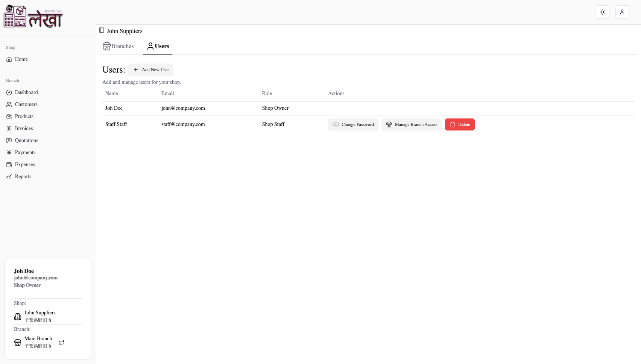Open the Quotations section
The height and width of the screenshot is (364, 641).
tap(26, 140)
